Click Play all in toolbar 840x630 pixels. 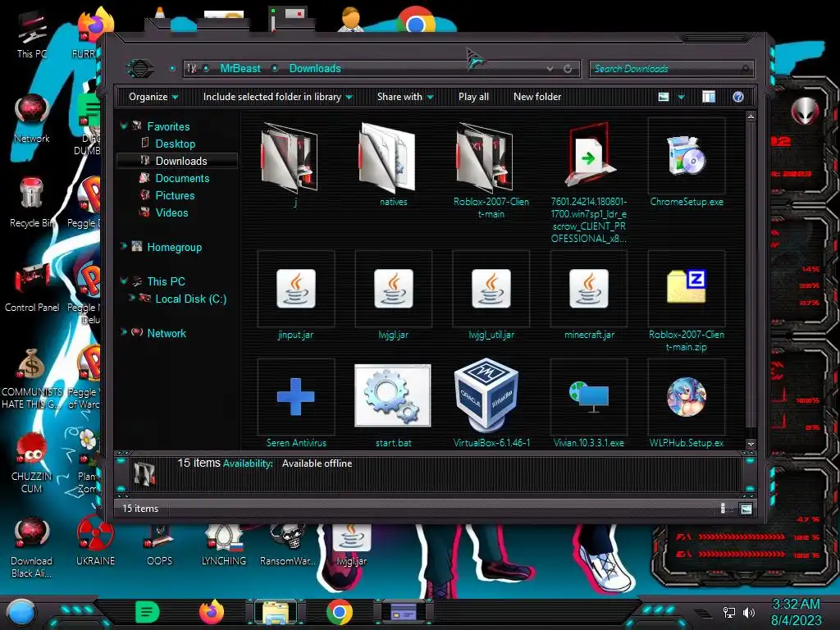tap(473, 97)
